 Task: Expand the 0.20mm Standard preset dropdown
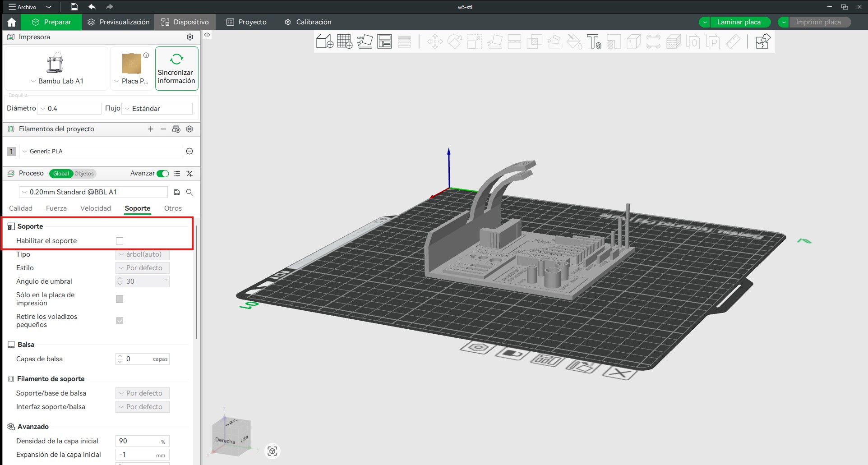(93, 192)
